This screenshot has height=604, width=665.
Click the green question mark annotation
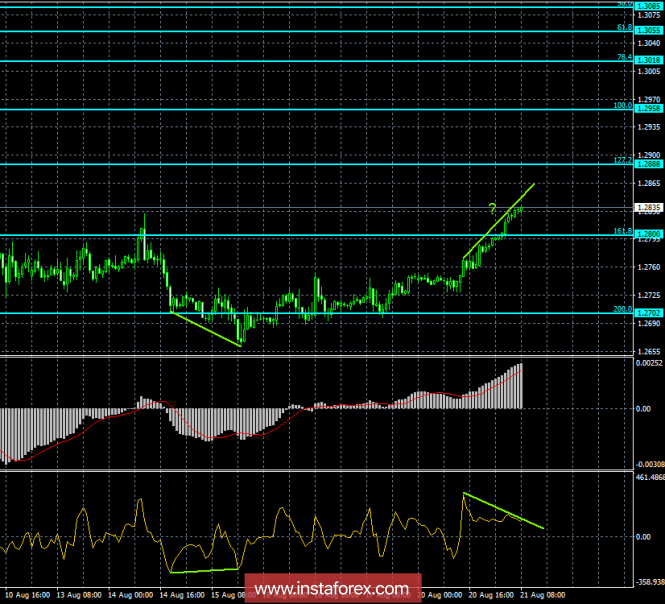pos(492,208)
